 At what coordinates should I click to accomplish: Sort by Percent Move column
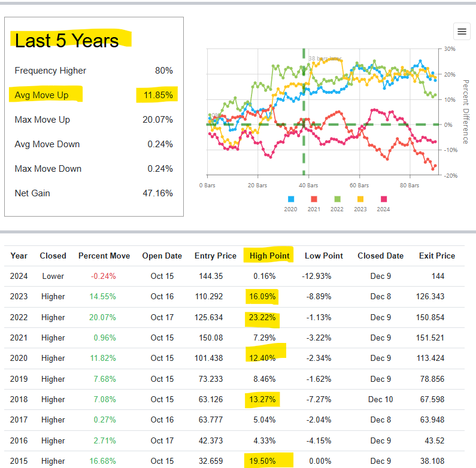pos(104,256)
